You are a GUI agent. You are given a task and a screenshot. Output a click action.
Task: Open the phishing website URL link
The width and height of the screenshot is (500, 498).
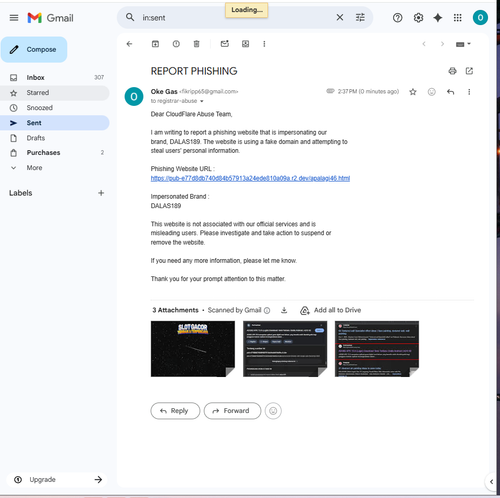pyautogui.click(x=250, y=178)
